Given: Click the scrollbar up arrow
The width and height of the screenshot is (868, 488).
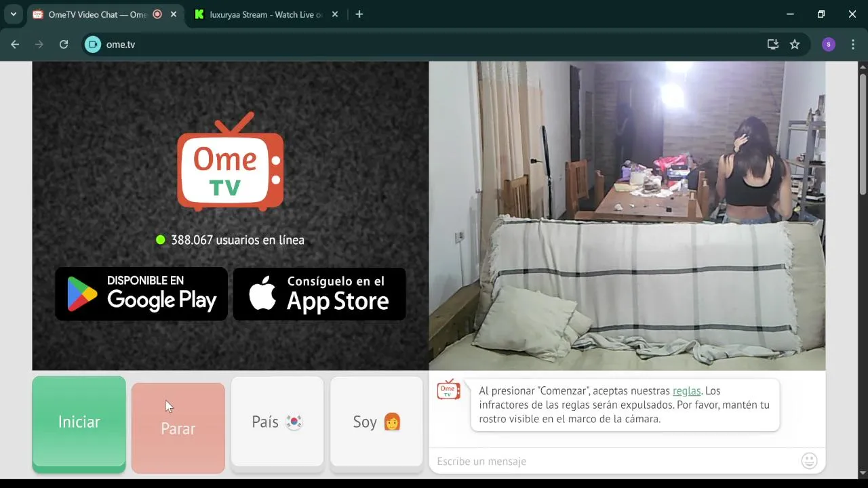Looking at the screenshot, I should point(863,66).
